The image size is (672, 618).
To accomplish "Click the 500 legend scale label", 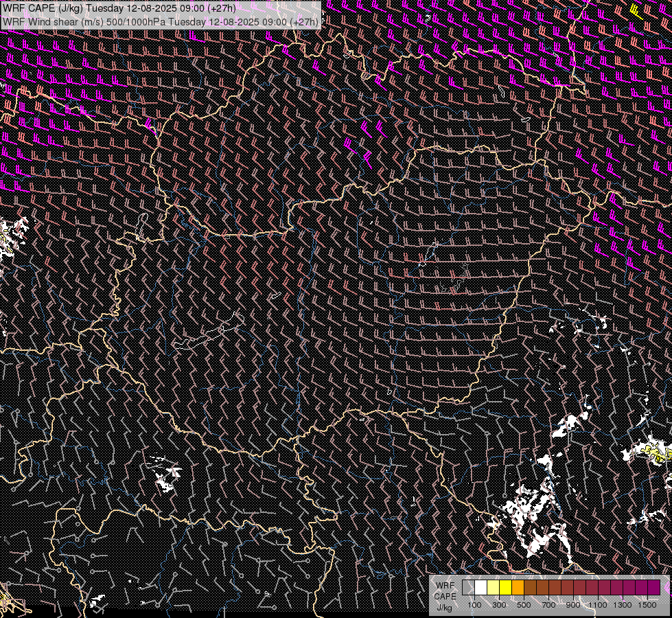I will click(x=524, y=605).
